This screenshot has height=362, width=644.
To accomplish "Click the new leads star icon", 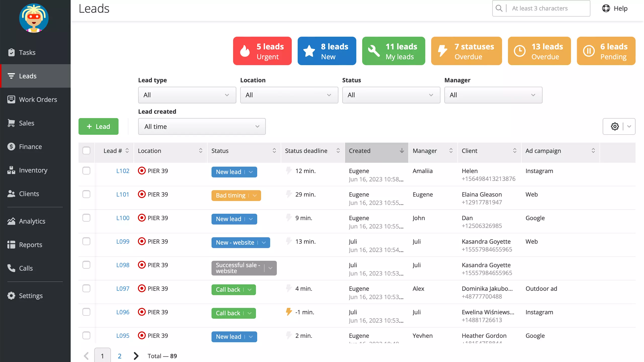I will click(x=310, y=51).
